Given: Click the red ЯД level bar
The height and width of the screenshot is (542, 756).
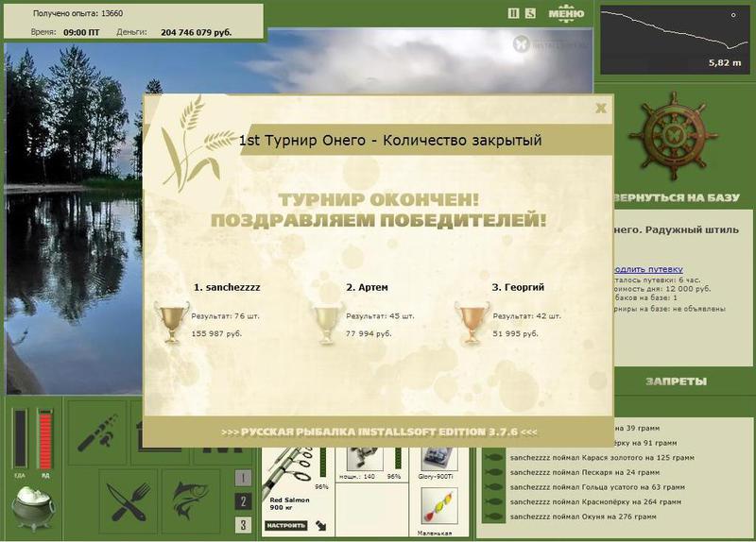Looking at the screenshot, I should tap(45, 439).
